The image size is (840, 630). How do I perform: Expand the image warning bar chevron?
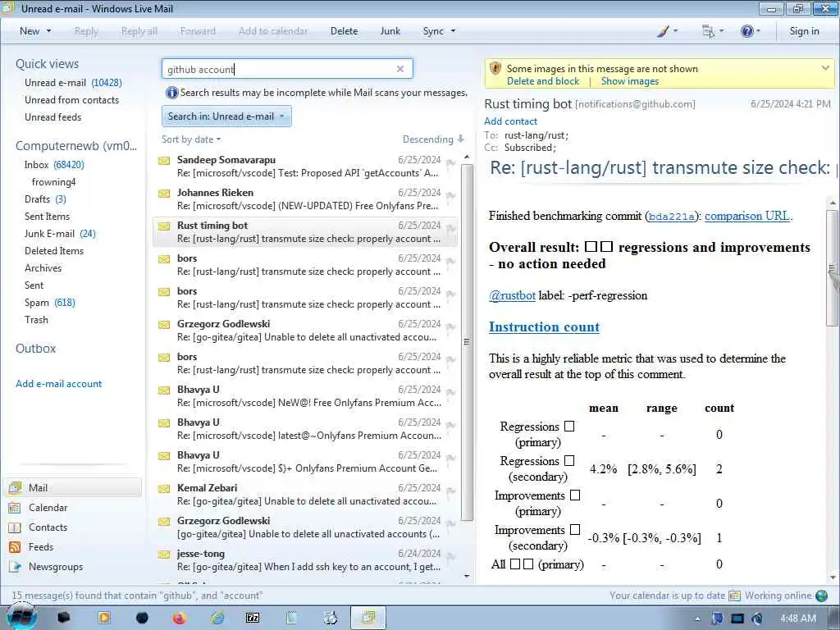825,68
